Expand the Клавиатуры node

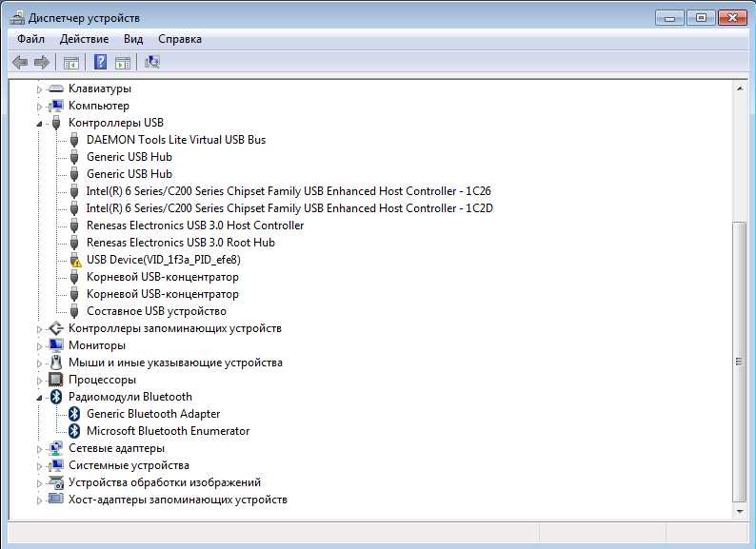tap(40, 89)
